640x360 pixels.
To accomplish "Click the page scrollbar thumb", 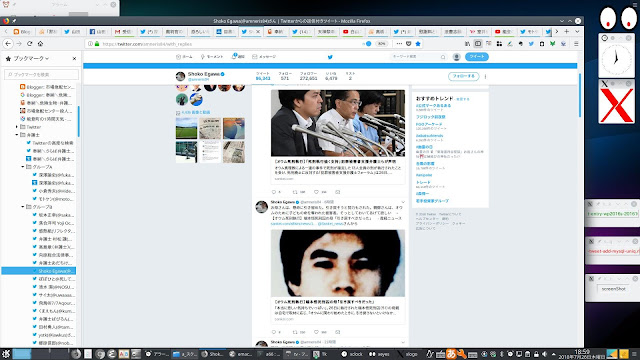I will tap(580, 95).
